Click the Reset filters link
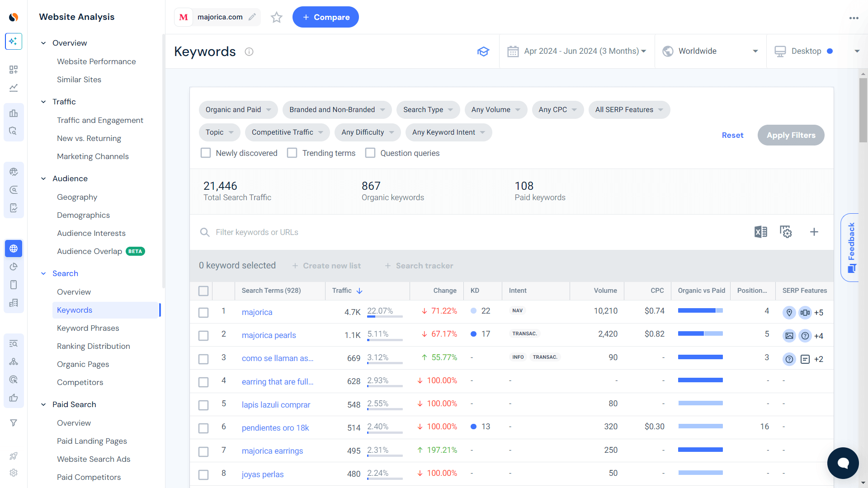This screenshot has width=868, height=488. click(732, 135)
